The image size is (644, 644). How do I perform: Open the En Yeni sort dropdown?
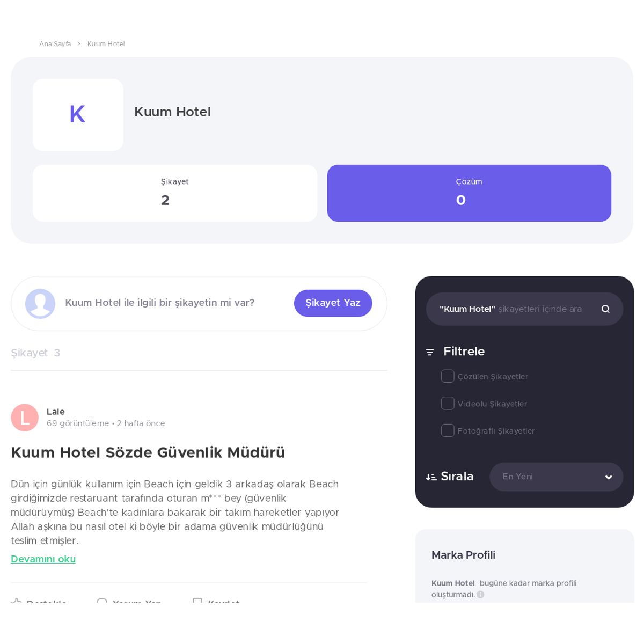(x=556, y=477)
